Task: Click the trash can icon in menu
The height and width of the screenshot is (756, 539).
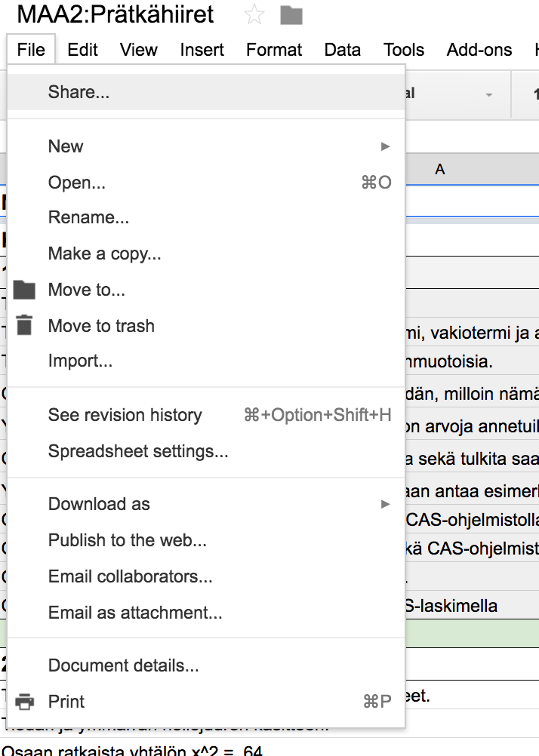Action: (x=25, y=325)
